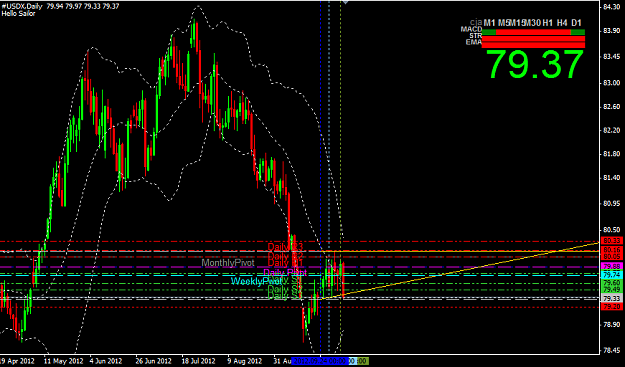Click the 83.90 price scale value
This screenshot has width=625, height=367.
pyautogui.click(x=611, y=31)
